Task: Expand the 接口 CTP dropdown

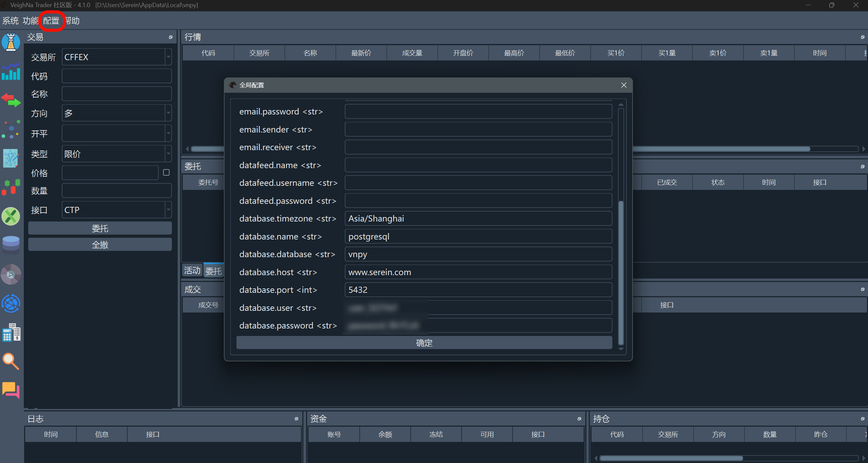Action: (168, 210)
